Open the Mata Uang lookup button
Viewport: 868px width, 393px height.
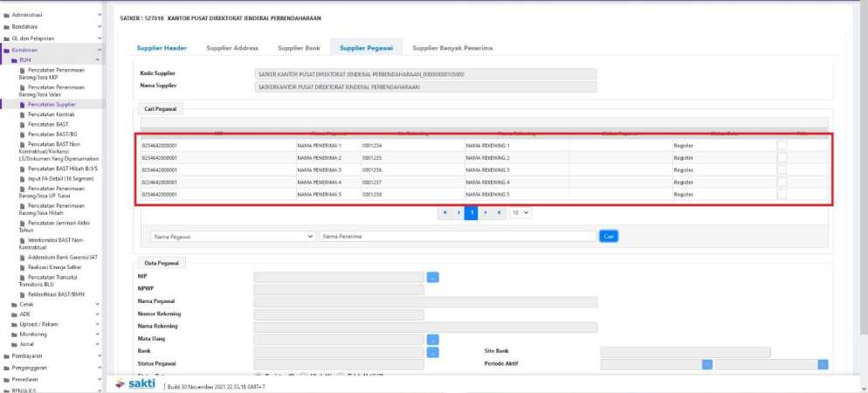[433, 339]
